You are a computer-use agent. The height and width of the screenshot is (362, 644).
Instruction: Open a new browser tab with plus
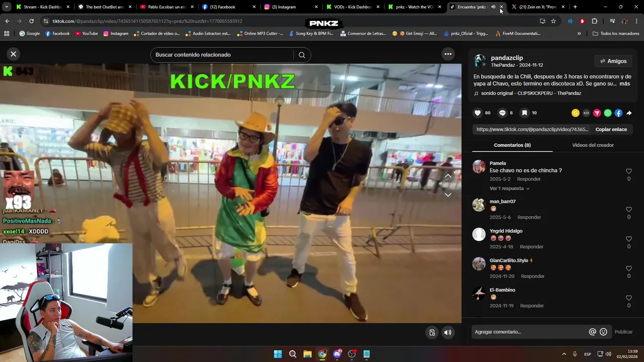[575, 7]
